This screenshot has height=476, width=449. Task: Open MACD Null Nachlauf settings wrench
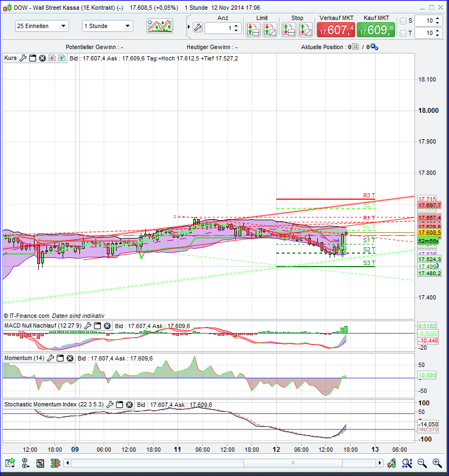point(87,326)
